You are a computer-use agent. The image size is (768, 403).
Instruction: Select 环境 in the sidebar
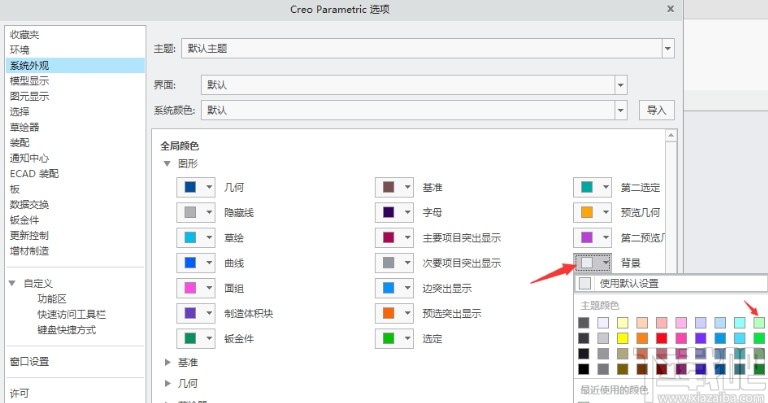(x=20, y=50)
